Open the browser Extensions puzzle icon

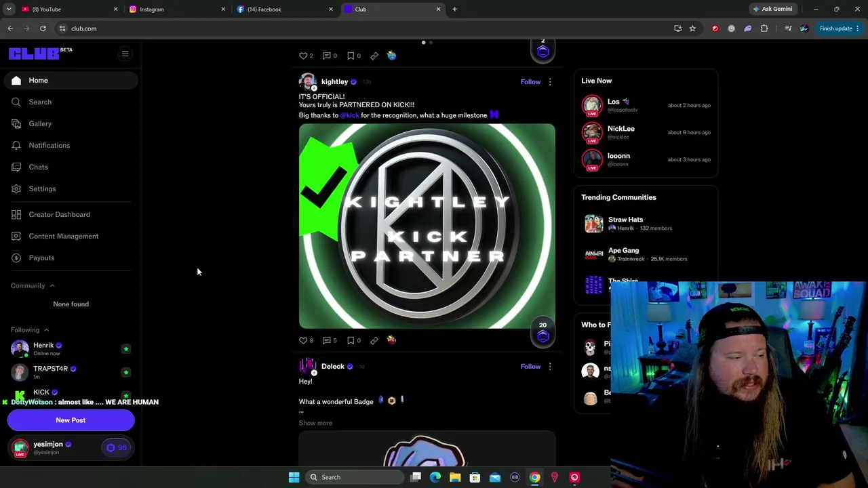pyautogui.click(x=764, y=28)
